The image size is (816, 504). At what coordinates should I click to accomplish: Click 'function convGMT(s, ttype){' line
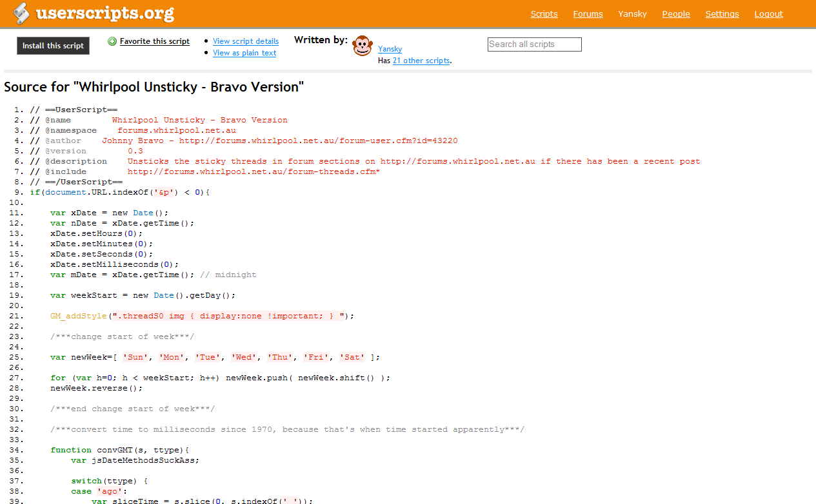click(119, 450)
